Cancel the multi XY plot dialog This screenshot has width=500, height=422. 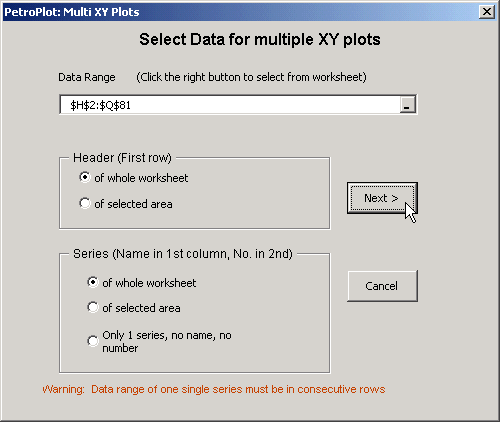tap(382, 286)
